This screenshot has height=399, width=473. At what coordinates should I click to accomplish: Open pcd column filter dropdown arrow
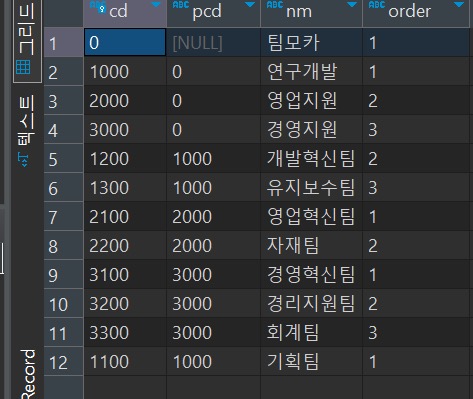(x=250, y=5)
